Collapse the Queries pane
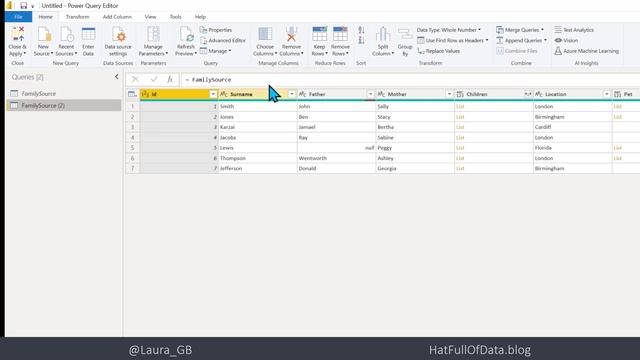Image resolution: width=640 pixels, height=360 pixels. pyautogui.click(x=117, y=77)
